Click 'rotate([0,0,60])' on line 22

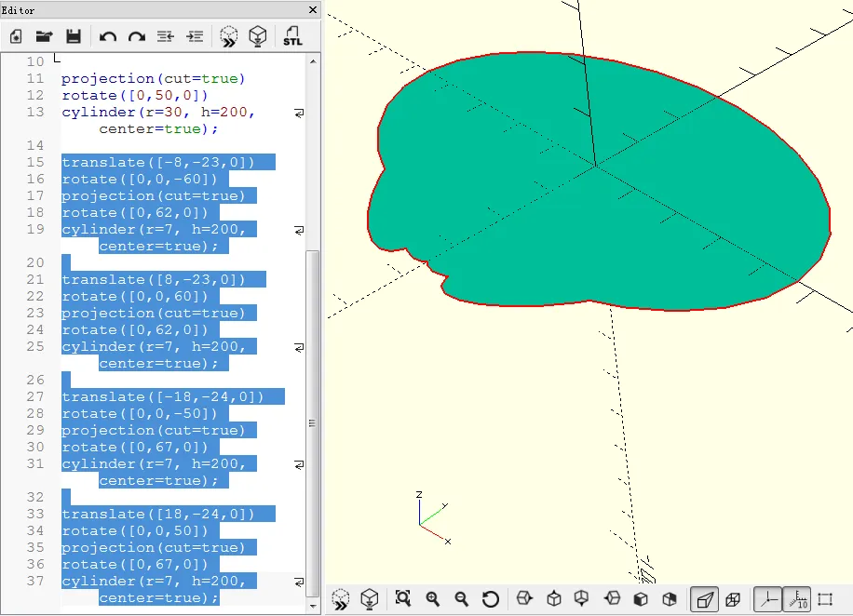point(135,296)
